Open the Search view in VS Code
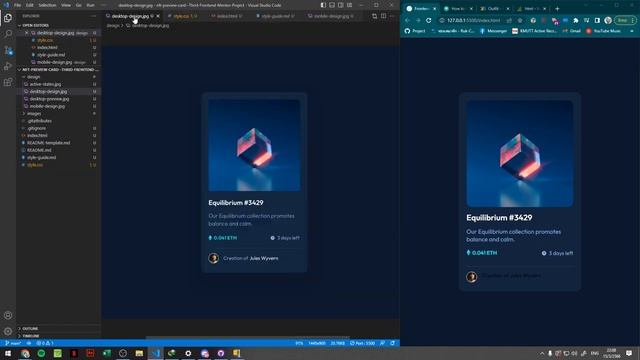The width and height of the screenshot is (640, 360). pos(8,34)
